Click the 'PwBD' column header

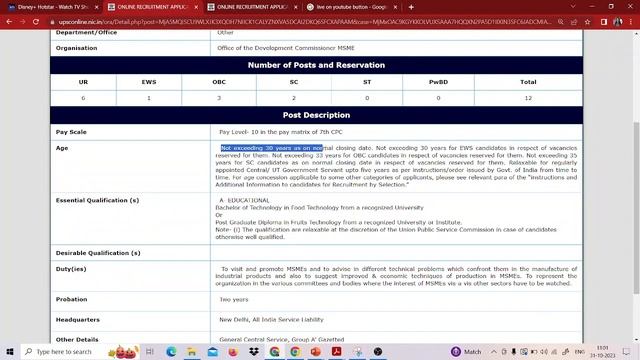438,82
